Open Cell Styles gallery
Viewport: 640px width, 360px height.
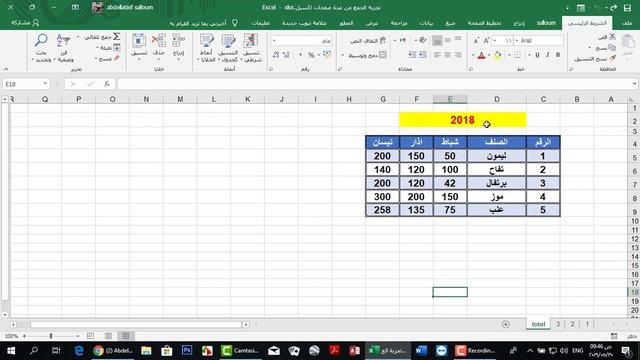[206, 48]
